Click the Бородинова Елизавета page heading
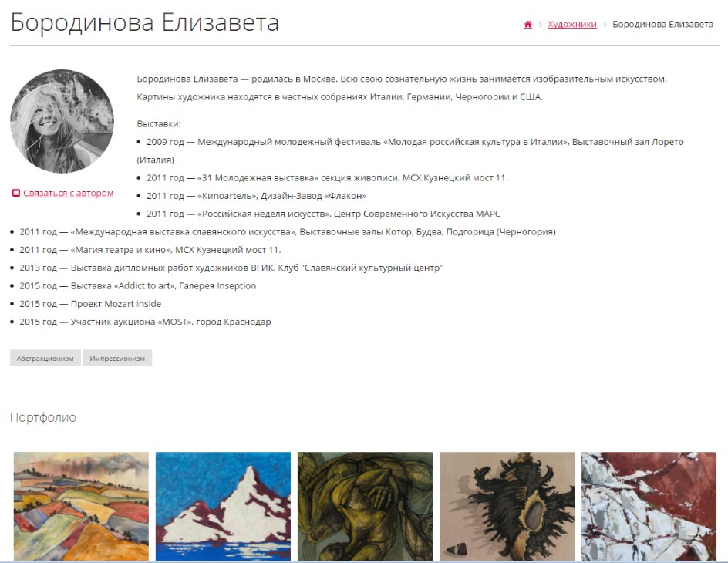Screen dimensions: 728x563 pos(144,22)
